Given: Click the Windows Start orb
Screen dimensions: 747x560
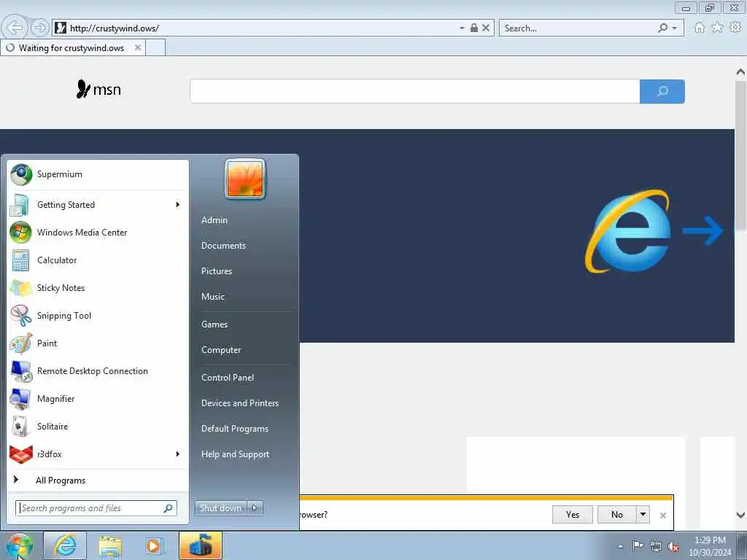Looking at the screenshot, I should [x=20, y=545].
